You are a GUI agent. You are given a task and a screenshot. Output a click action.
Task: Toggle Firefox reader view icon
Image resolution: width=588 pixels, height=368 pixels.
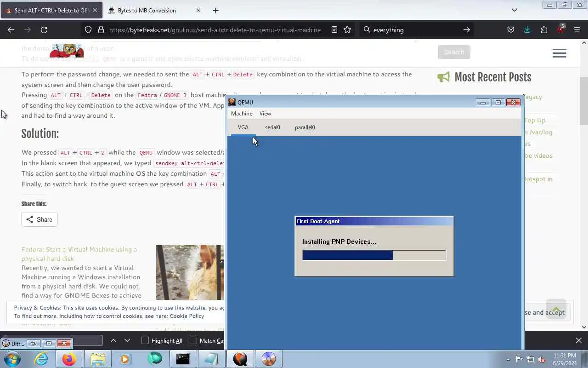tap(334, 29)
